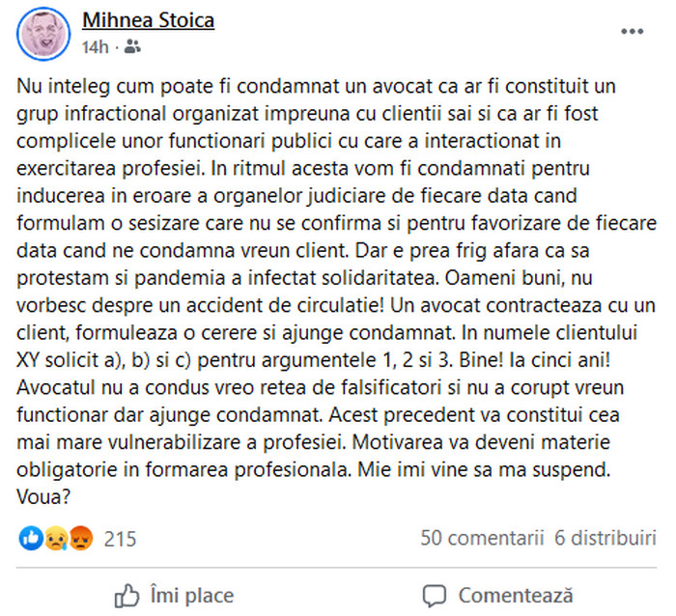This screenshot has height=616, width=676.
Task: Click the Mihnea Stoica name link
Action: (148, 20)
